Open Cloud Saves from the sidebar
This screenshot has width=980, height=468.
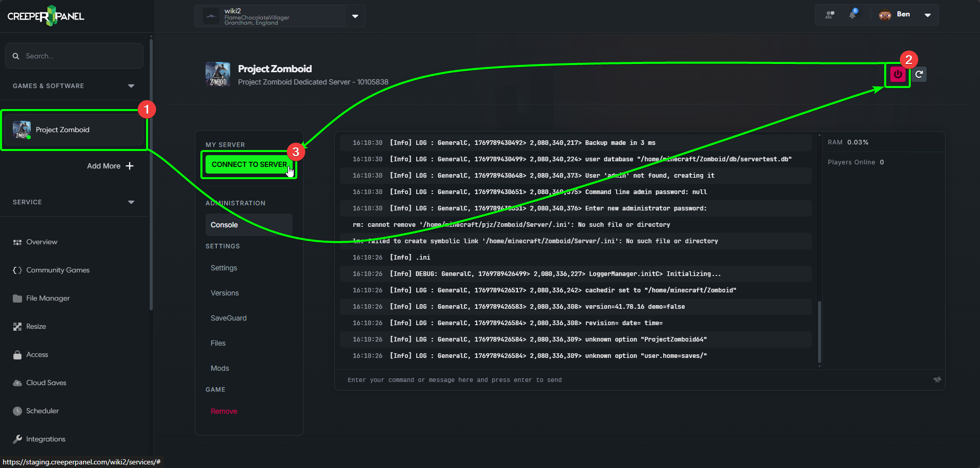pos(46,382)
